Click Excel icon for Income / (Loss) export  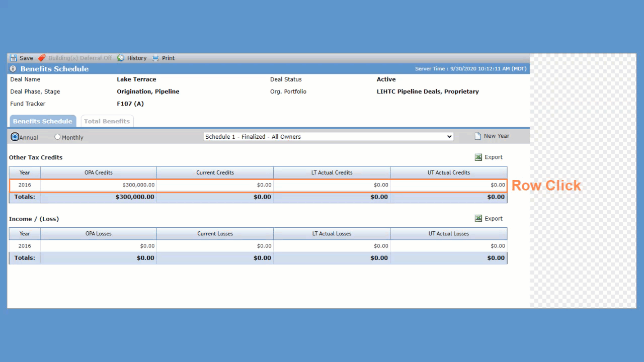478,219
